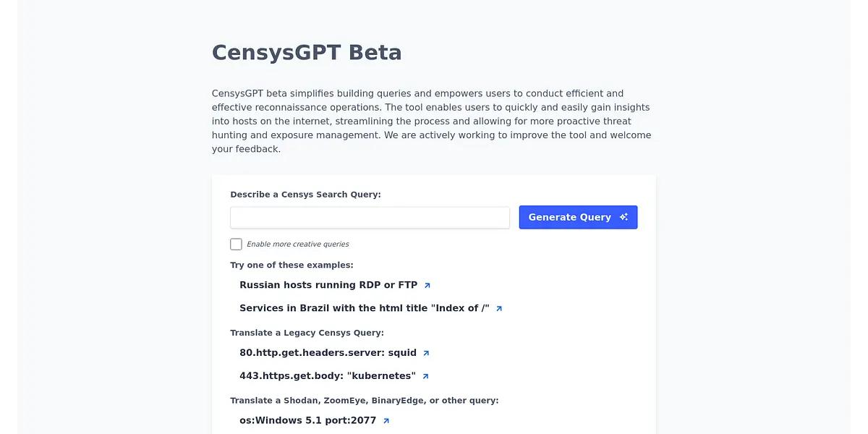Click the "Translate a Shodan, ZoomEye, BinaryEdge" heading
Viewport: 868px width, 434px height.
coord(365,401)
